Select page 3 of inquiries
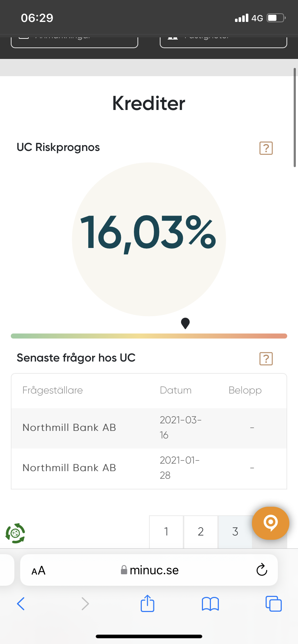The width and height of the screenshot is (298, 644). coord(235,532)
